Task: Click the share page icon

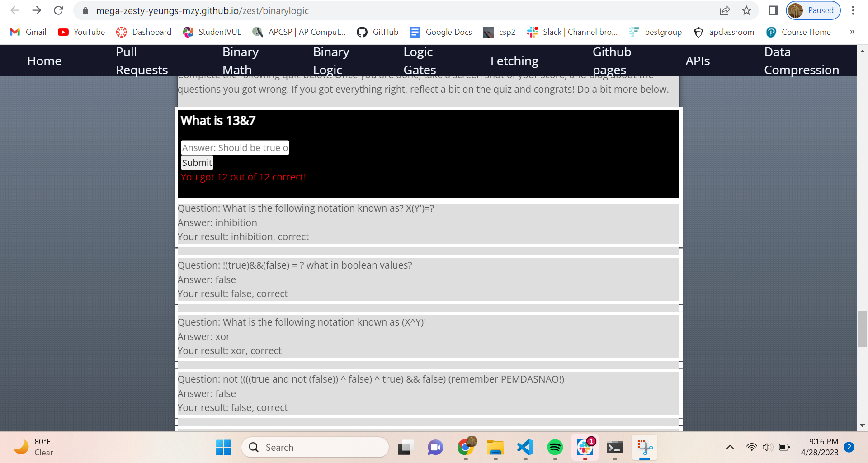Action: [725, 10]
